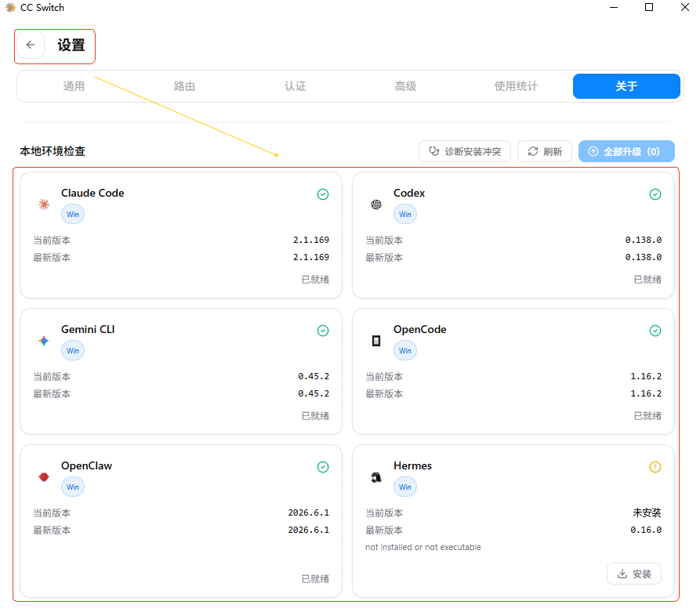Select the 认证 tab
This screenshot has width=700, height=612.
click(295, 86)
